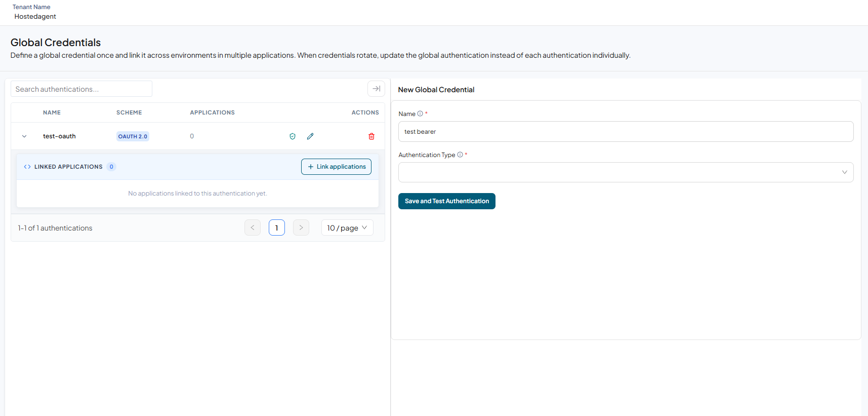Go to the next page arrow
Viewport: 868px width, 416px height.
[301, 228]
